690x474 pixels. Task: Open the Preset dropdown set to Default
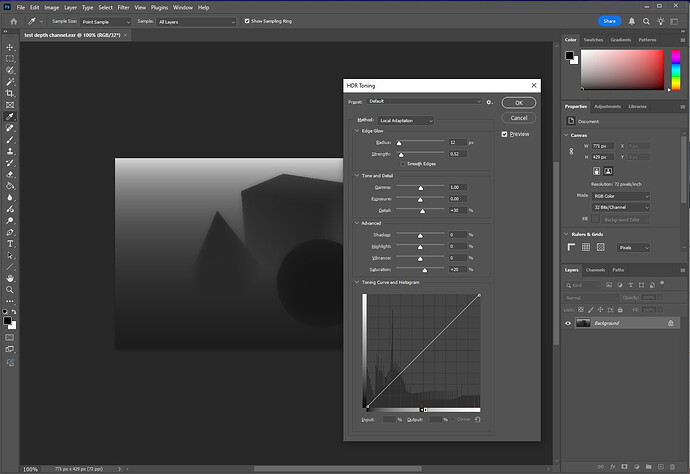(x=424, y=102)
